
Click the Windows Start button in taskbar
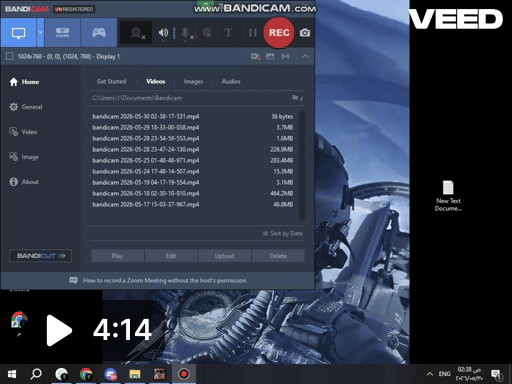12,374
